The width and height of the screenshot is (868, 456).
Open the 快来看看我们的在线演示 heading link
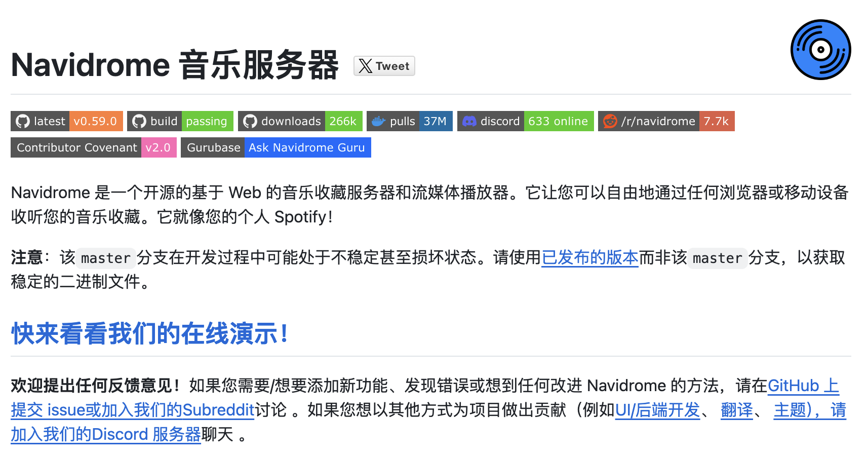tap(150, 334)
